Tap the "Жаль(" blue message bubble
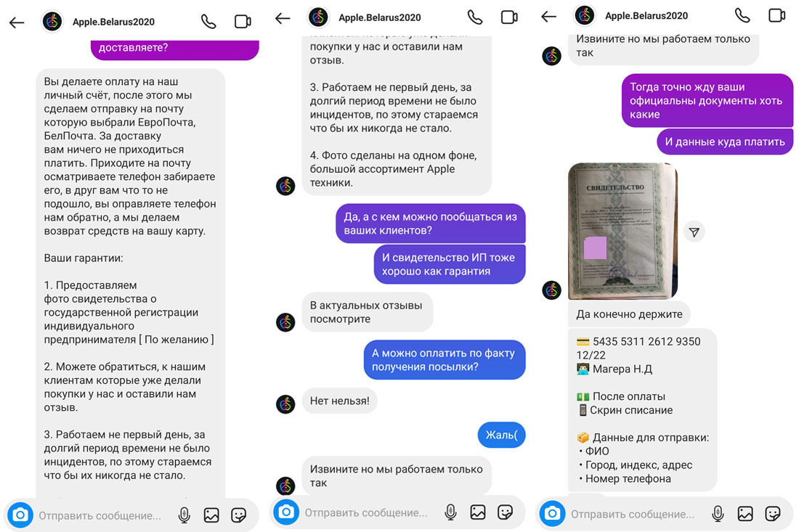799x532 pixels. pos(501,435)
